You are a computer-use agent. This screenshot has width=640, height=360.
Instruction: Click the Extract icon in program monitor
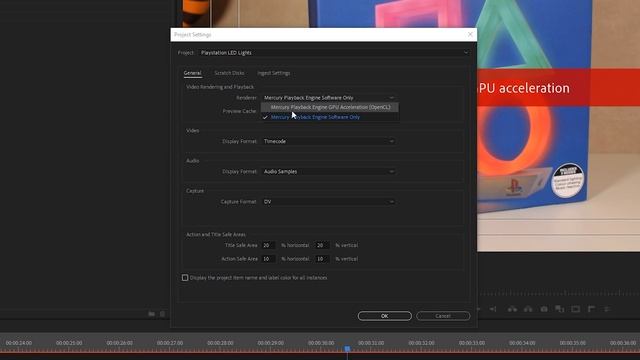tap(528, 309)
